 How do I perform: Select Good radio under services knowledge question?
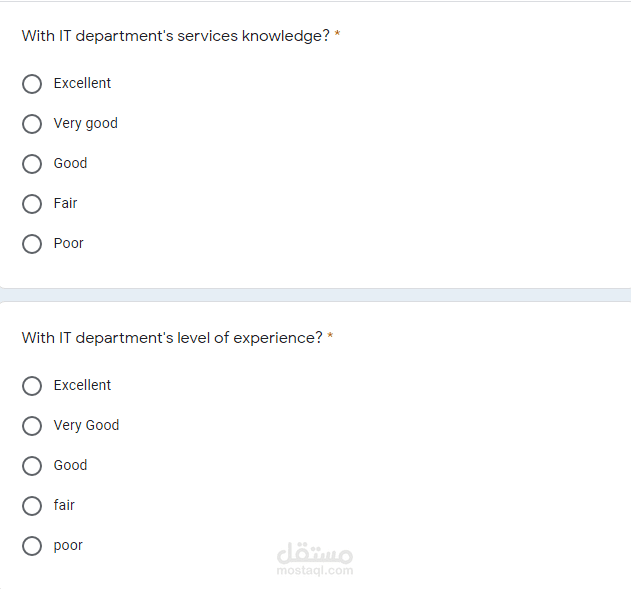[x=32, y=164]
